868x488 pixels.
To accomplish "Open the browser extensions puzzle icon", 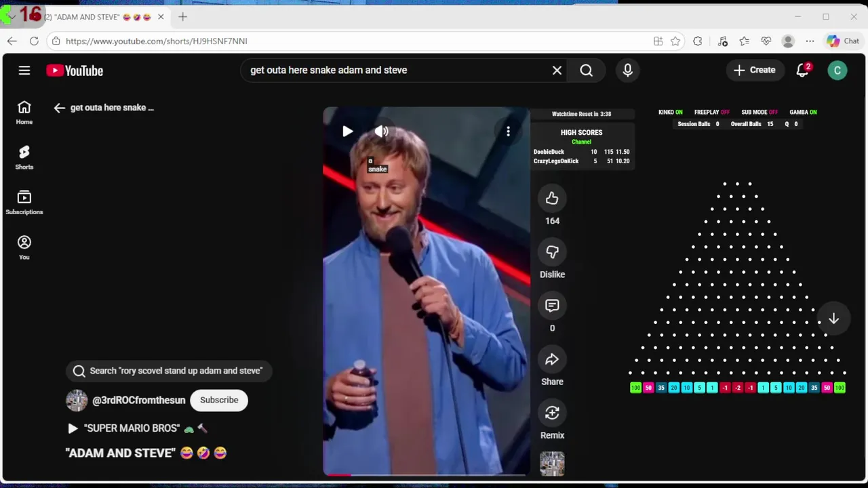I will tap(698, 41).
